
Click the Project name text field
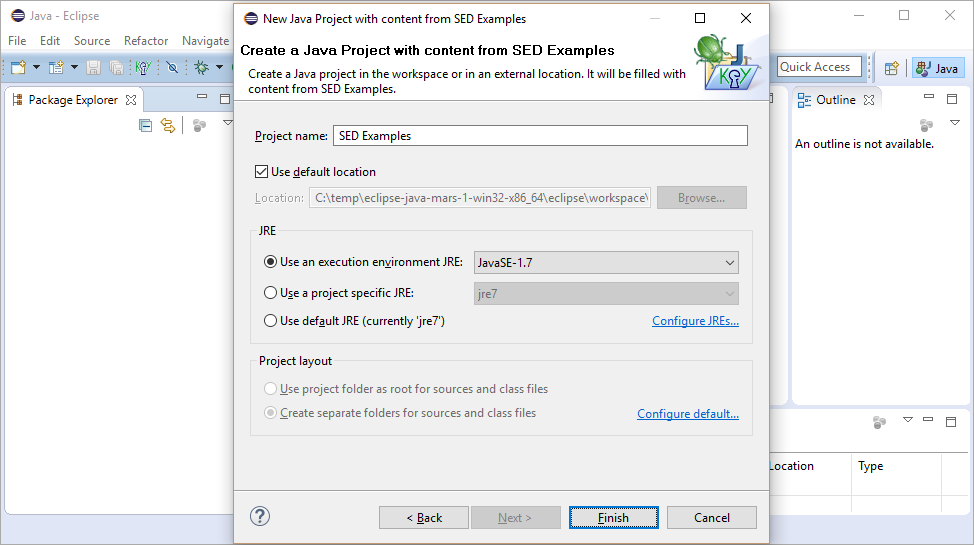(540, 135)
